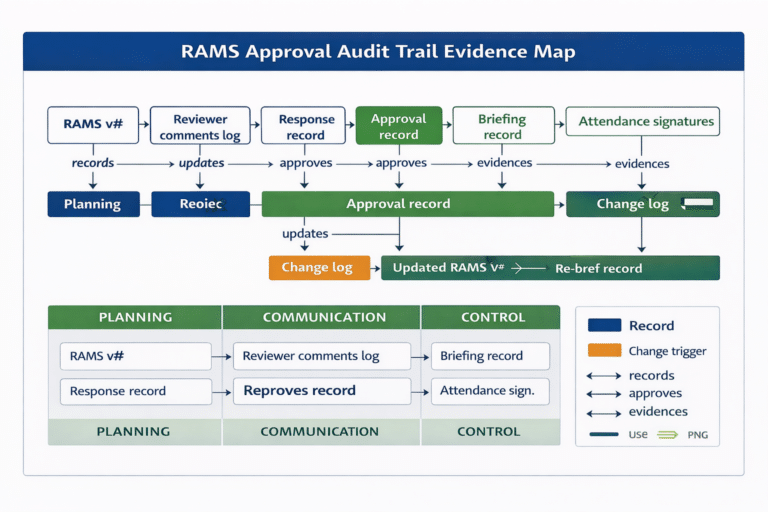Select the dark green Change log box
The width and height of the screenshot is (768, 512).
click(643, 204)
